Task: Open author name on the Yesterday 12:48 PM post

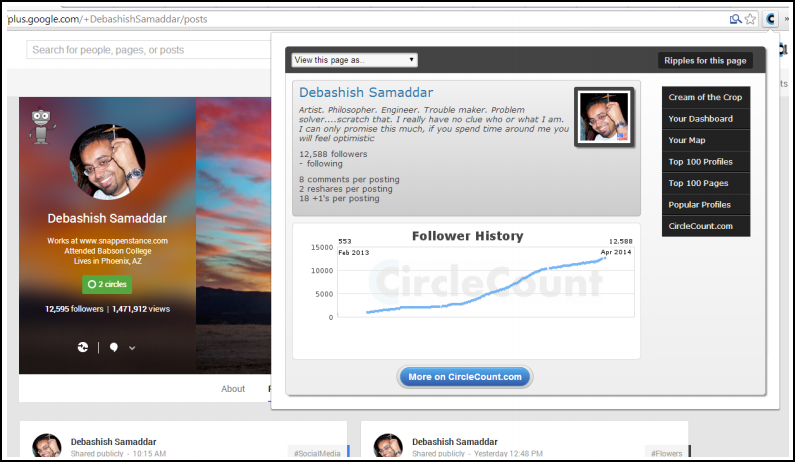Action: 455,442
